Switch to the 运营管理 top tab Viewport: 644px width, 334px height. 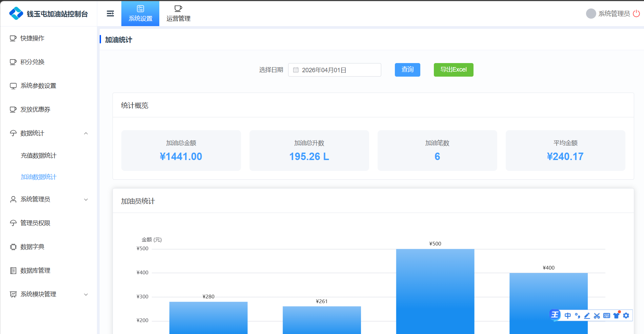(178, 14)
